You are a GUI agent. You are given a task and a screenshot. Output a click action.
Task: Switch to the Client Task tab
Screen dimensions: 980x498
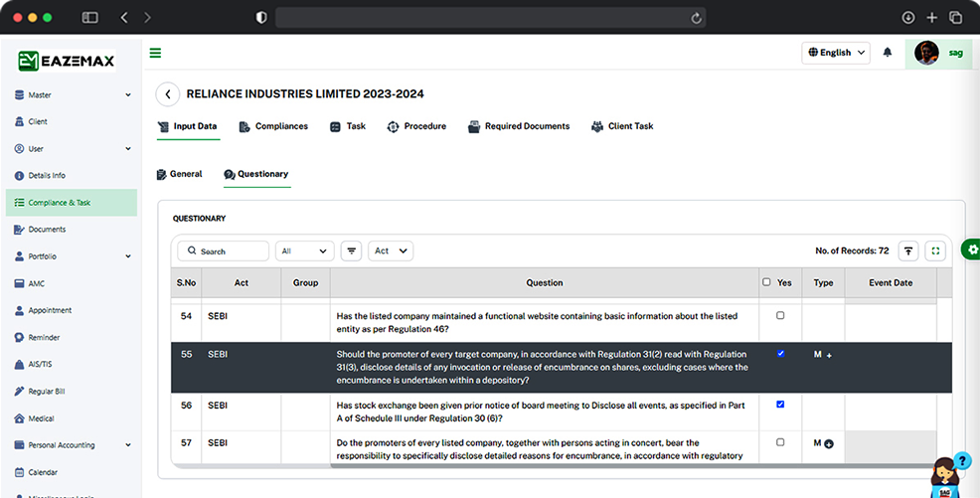[x=622, y=127]
